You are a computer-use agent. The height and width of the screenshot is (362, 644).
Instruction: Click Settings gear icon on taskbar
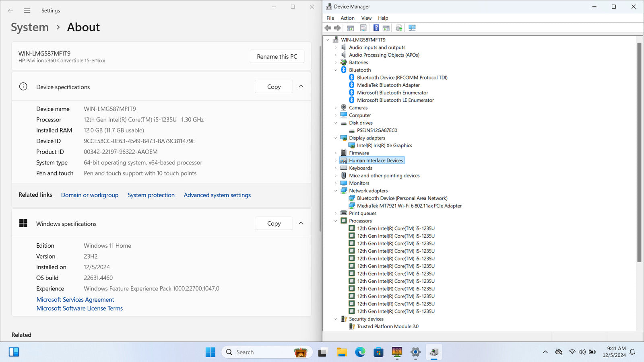pos(415,352)
